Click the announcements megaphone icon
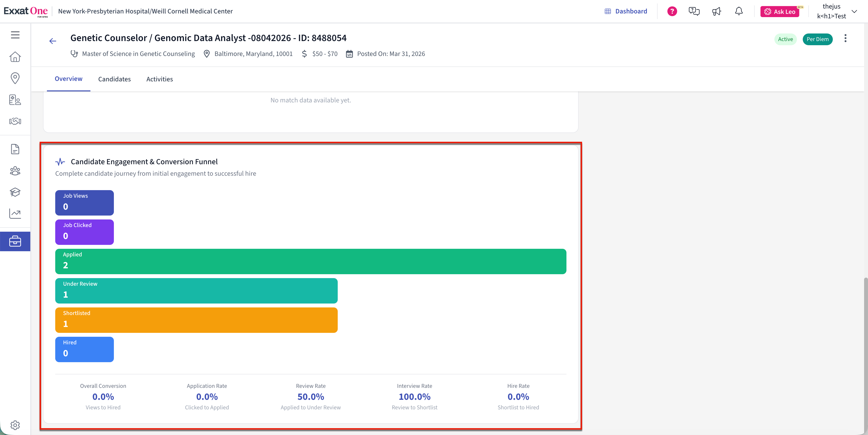Viewport: 868px width, 435px height. tap(716, 11)
